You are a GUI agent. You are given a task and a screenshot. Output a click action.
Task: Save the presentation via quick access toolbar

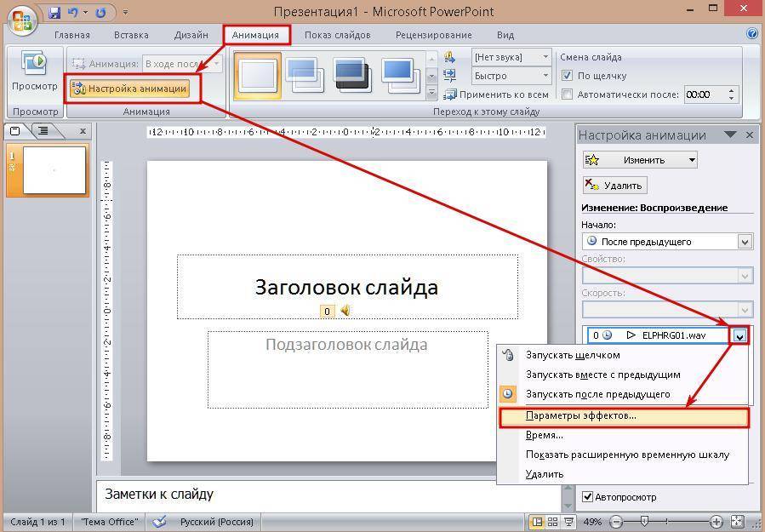click(54, 12)
